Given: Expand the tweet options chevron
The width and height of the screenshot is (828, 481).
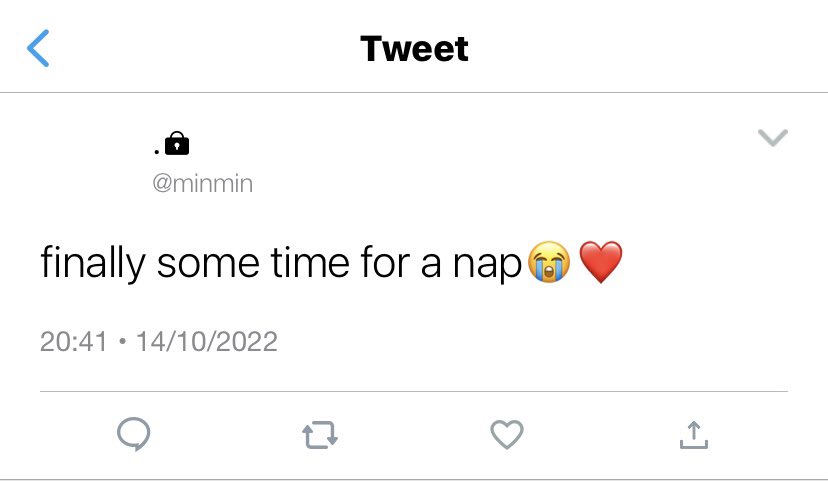Looking at the screenshot, I should [773, 137].
